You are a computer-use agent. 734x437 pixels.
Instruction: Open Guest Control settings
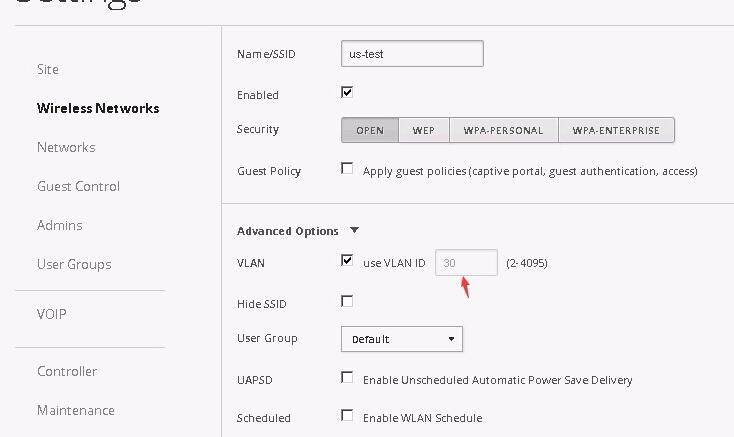coord(78,186)
